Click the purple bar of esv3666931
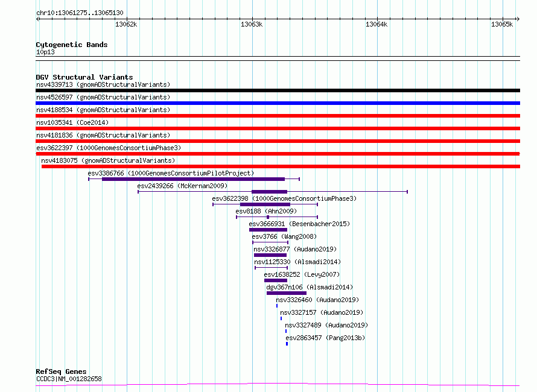This screenshot has width=537, height=392. [268, 230]
